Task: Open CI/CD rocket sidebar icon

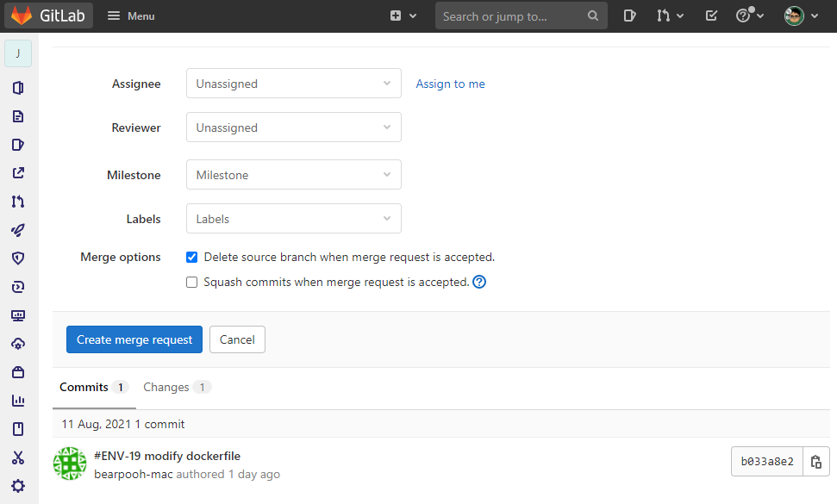Action: (x=18, y=230)
